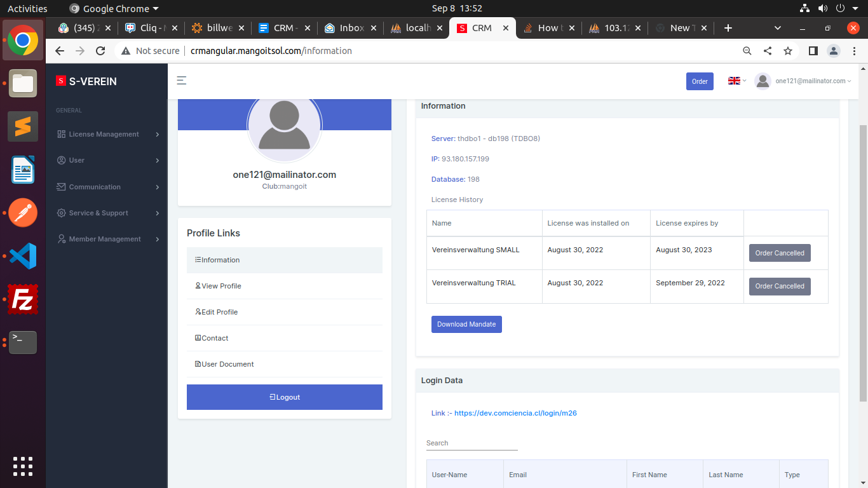Toggle Chrome side panel icon
The width and height of the screenshot is (868, 488).
coord(813,51)
